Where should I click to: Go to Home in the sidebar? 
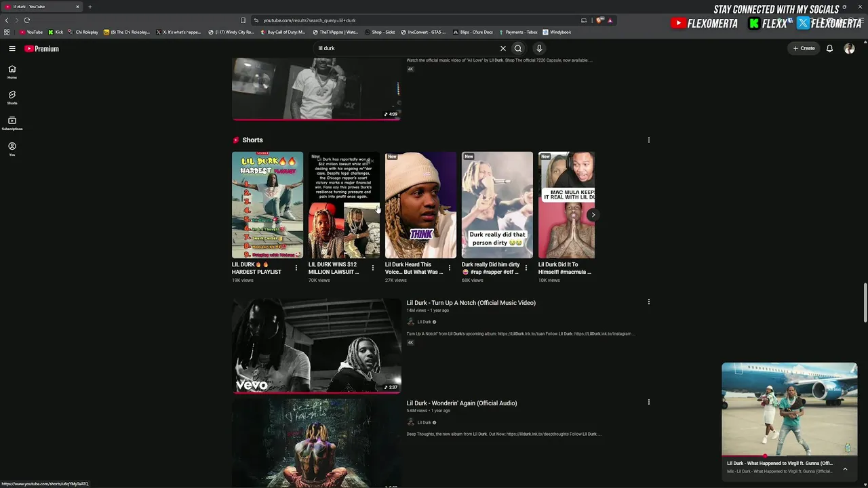12,71
